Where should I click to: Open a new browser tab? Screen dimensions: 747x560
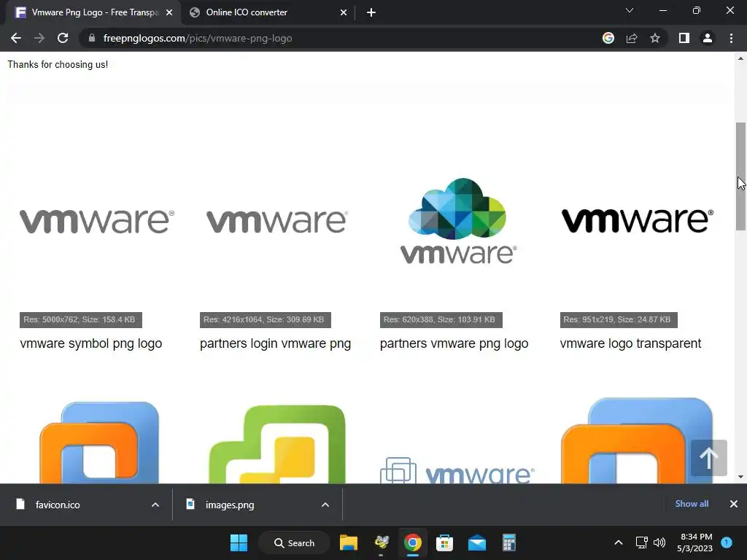371,13
